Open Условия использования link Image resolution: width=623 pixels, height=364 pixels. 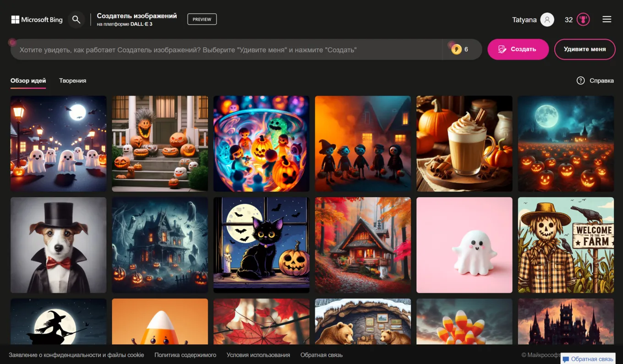click(258, 355)
